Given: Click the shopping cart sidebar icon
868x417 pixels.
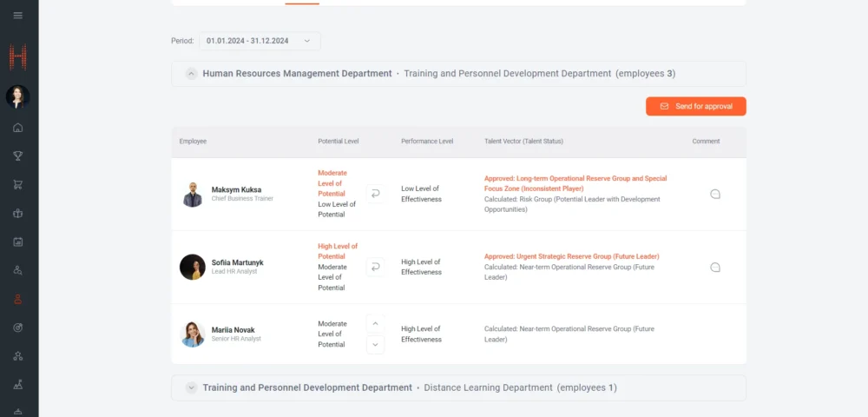Looking at the screenshot, I should (18, 184).
